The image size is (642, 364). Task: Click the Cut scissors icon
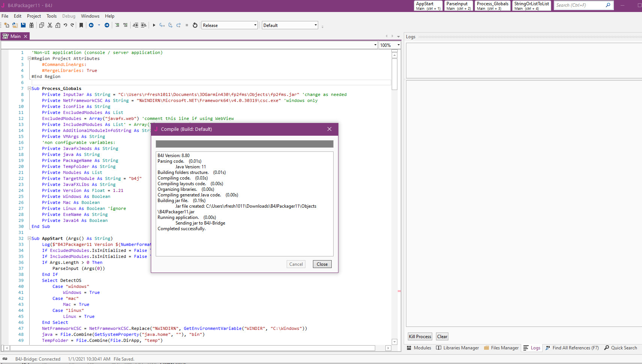[50, 25]
